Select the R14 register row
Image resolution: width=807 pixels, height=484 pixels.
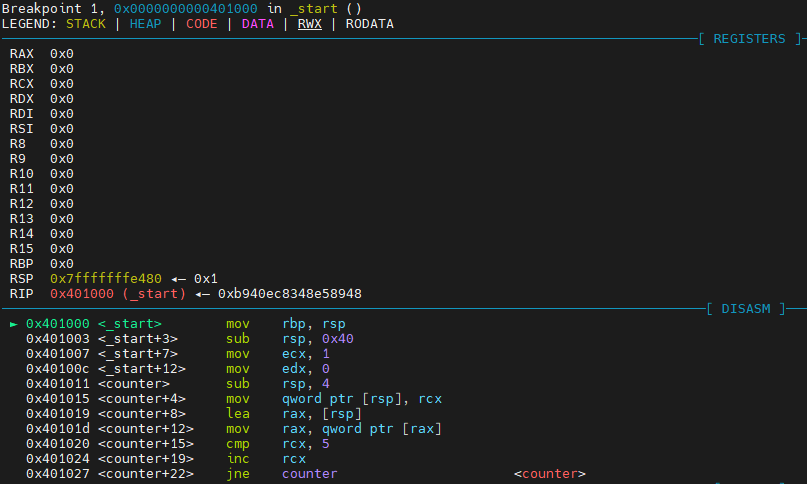pyautogui.click(x=42, y=233)
